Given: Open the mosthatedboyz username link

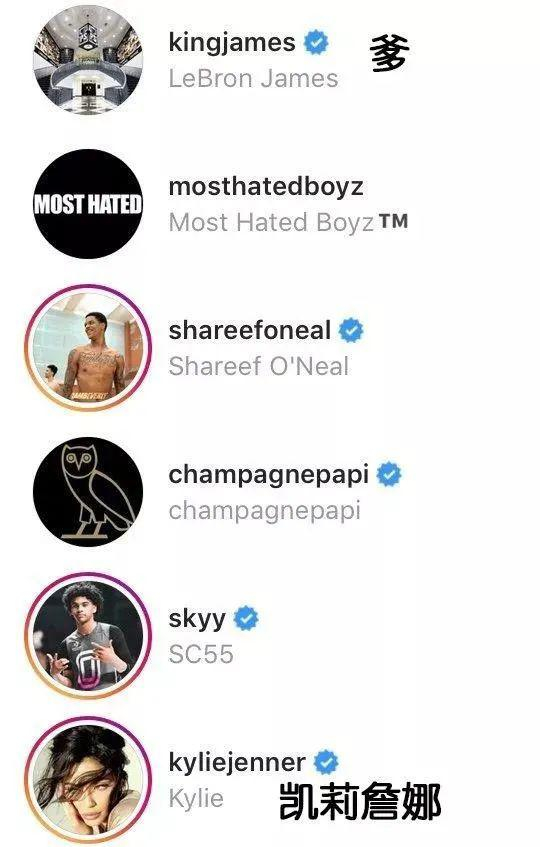Looking at the screenshot, I should pos(266,187).
